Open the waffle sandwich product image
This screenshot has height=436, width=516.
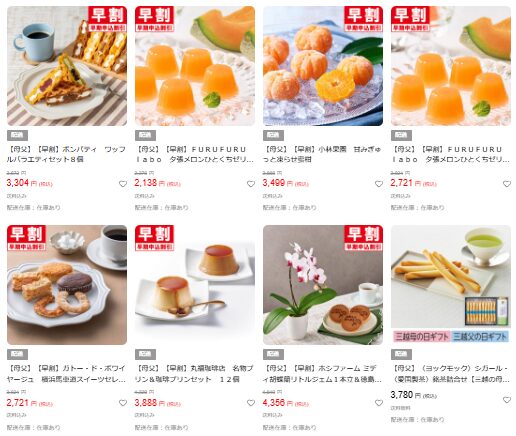pyautogui.click(x=67, y=66)
